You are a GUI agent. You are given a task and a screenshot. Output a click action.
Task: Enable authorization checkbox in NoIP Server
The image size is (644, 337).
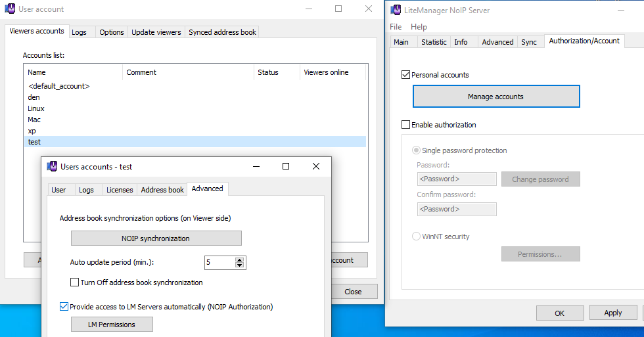[406, 124]
